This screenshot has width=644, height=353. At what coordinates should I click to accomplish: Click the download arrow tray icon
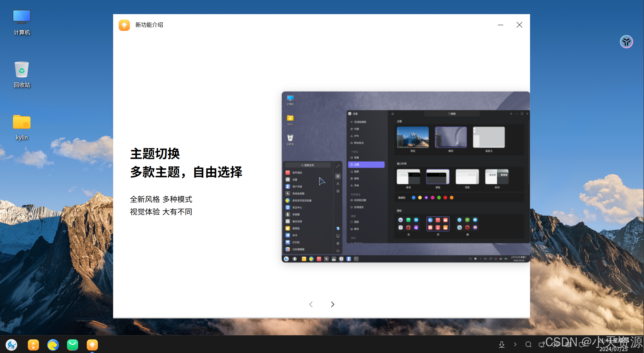coord(502,345)
